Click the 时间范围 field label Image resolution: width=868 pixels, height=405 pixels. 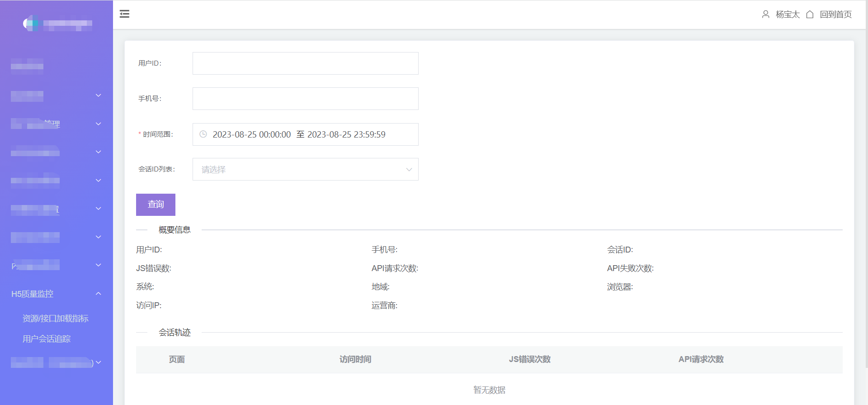tap(158, 134)
